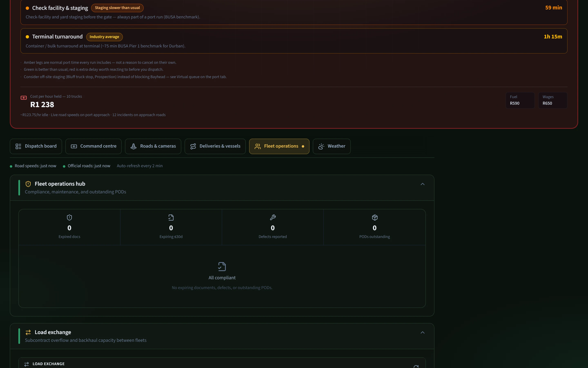The height and width of the screenshot is (368, 588).
Task: Click the R1 238 cost value
Action: pos(42,105)
